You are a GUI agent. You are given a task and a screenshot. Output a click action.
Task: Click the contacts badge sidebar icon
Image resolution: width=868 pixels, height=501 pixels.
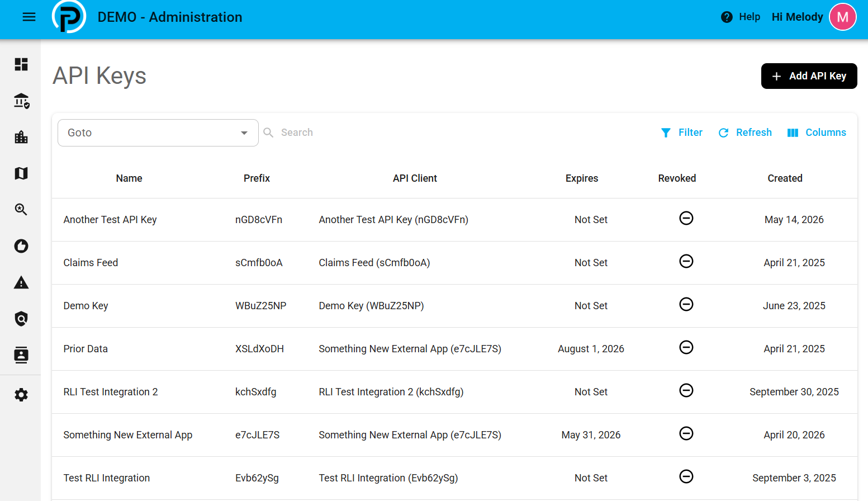click(x=21, y=355)
